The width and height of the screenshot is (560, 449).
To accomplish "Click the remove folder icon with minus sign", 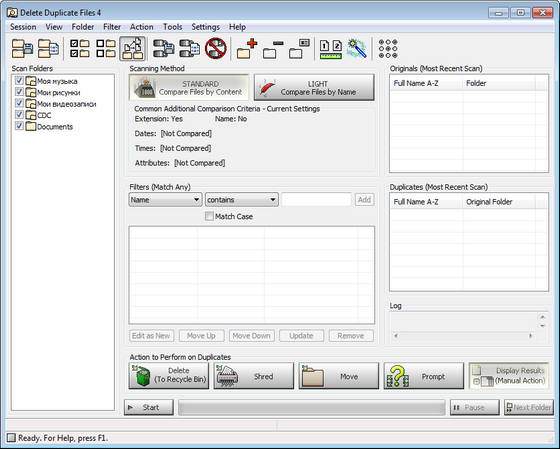I will [x=273, y=49].
